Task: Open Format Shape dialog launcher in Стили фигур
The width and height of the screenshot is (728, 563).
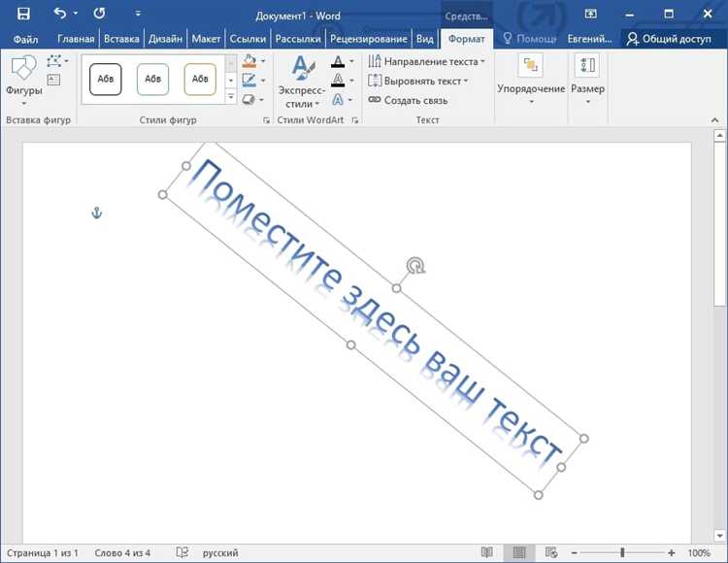Action: tap(267, 120)
